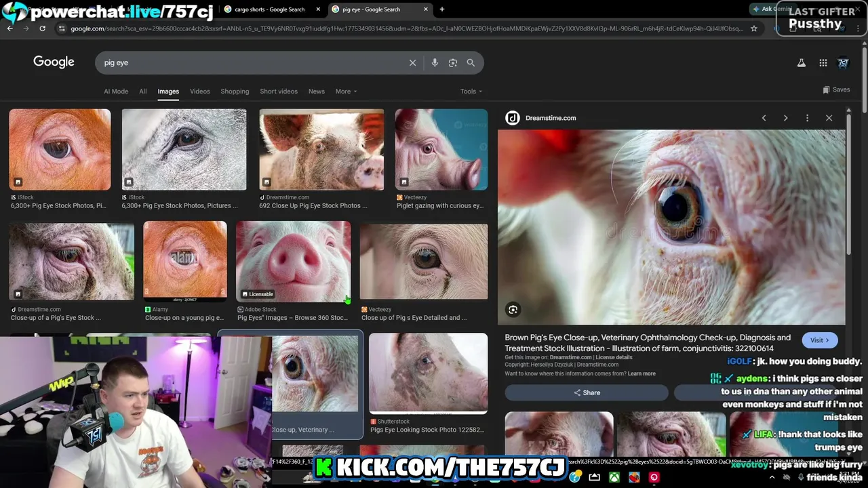View site information icon in address bar
Viewport: 868px width, 488px height.
coord(62,28)
